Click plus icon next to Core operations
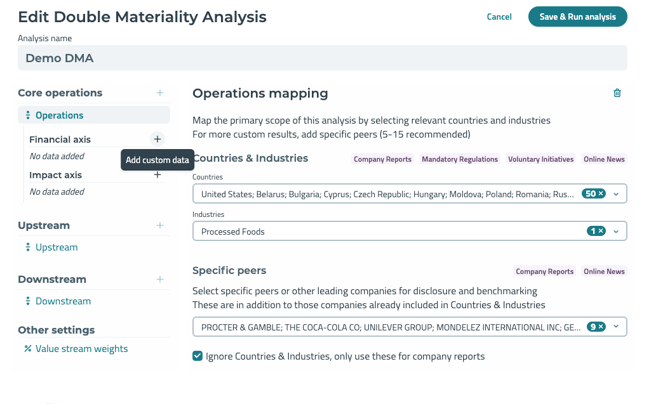The width and height of the screenshot is (670, 404). tap(159, 93)
